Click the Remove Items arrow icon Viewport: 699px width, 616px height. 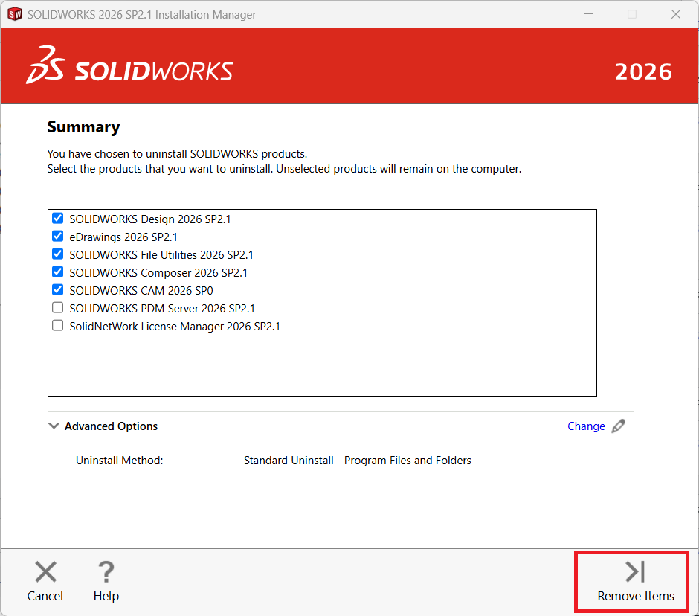click(635, 572)
